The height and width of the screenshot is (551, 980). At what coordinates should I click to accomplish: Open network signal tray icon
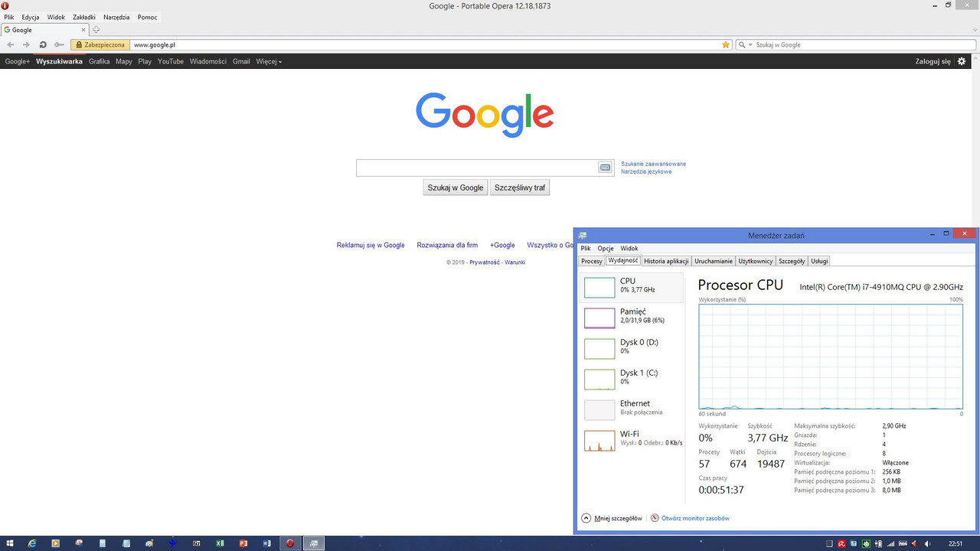pos(890,543)
